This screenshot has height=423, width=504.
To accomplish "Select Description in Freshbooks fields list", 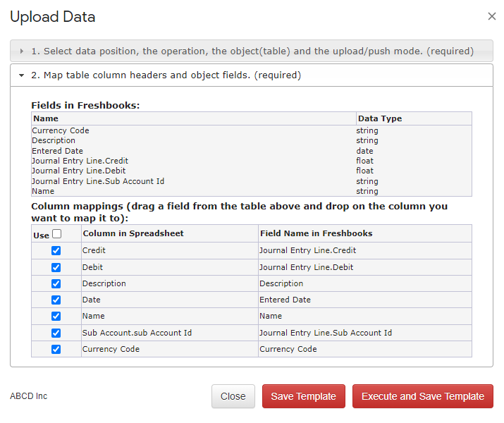I will coord(54,140).
